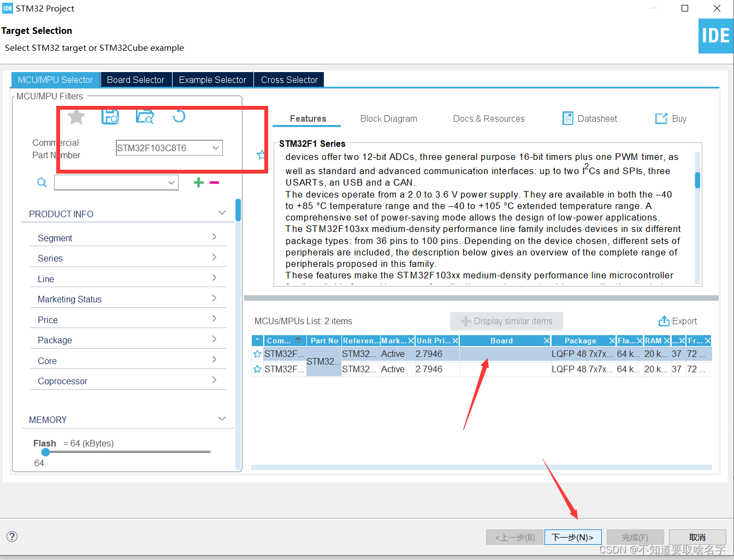Close the Unit Price column with its X

[x=455, y=341]
